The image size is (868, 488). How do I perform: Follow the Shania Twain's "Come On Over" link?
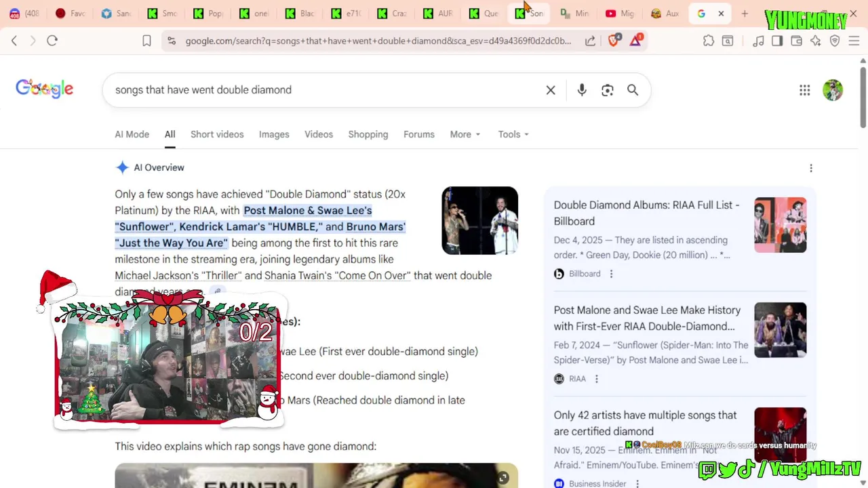(338, 275)
